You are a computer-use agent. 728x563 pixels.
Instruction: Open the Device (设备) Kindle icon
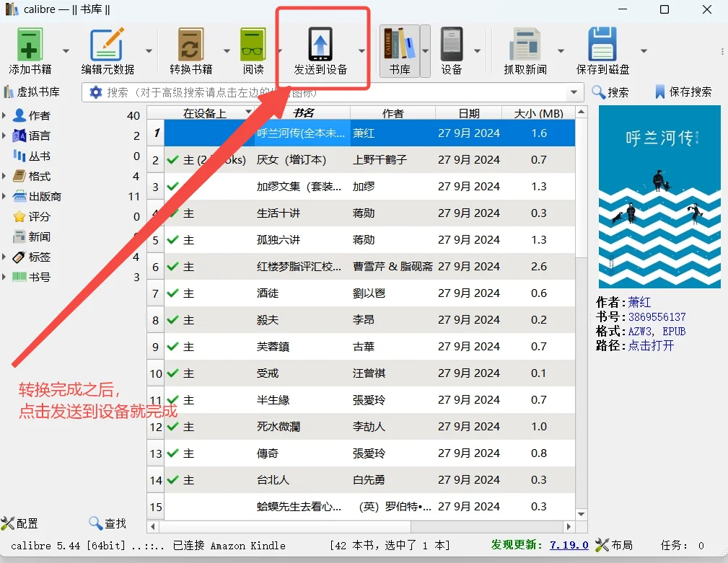(451, 45)
